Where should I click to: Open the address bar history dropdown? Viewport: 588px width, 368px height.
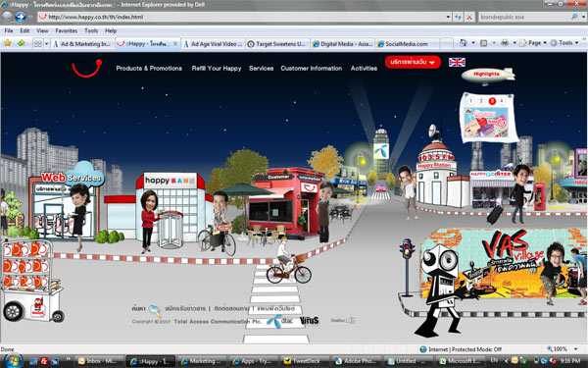pos(448,17)
